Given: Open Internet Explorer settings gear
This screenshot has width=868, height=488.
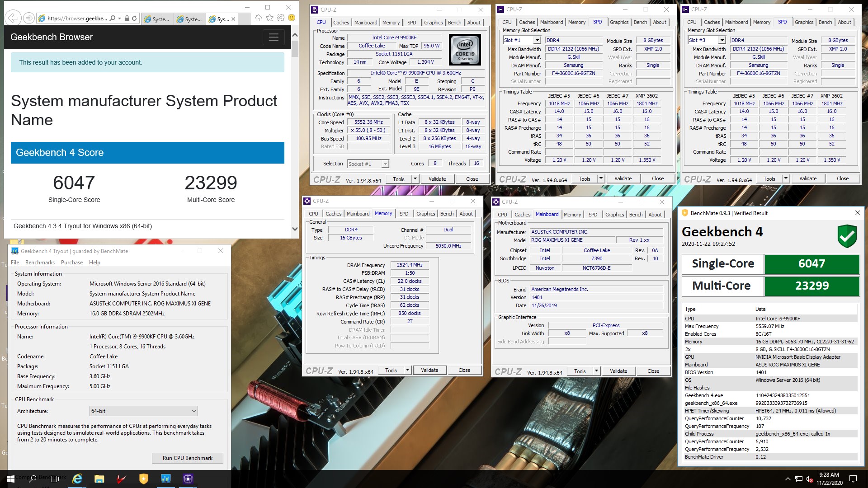Looking at the screenshot, I should 281,18.
